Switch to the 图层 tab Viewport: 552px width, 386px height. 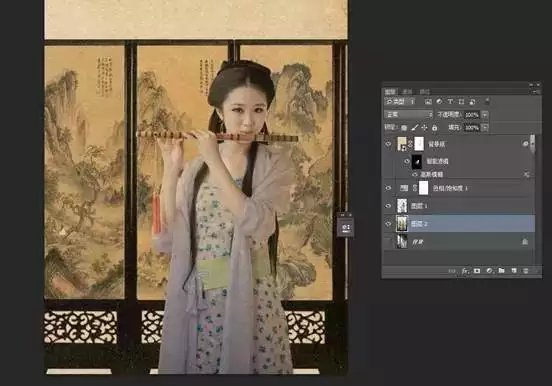(390, 92)
